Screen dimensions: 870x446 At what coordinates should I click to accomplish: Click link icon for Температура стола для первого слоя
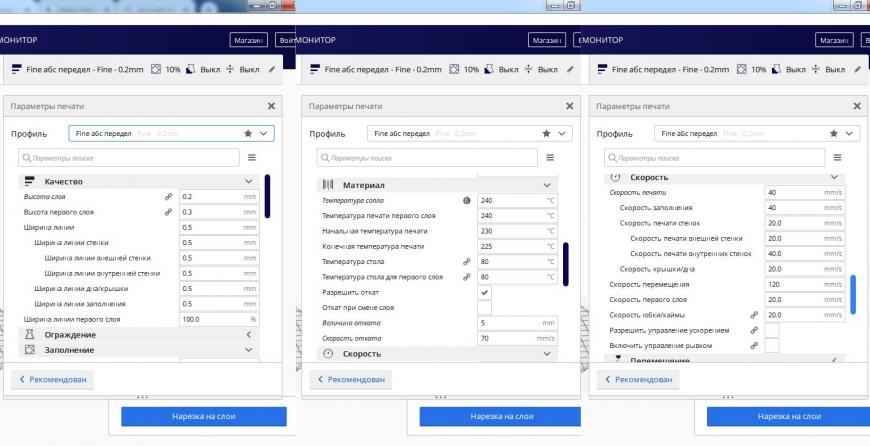coord(467,277)
